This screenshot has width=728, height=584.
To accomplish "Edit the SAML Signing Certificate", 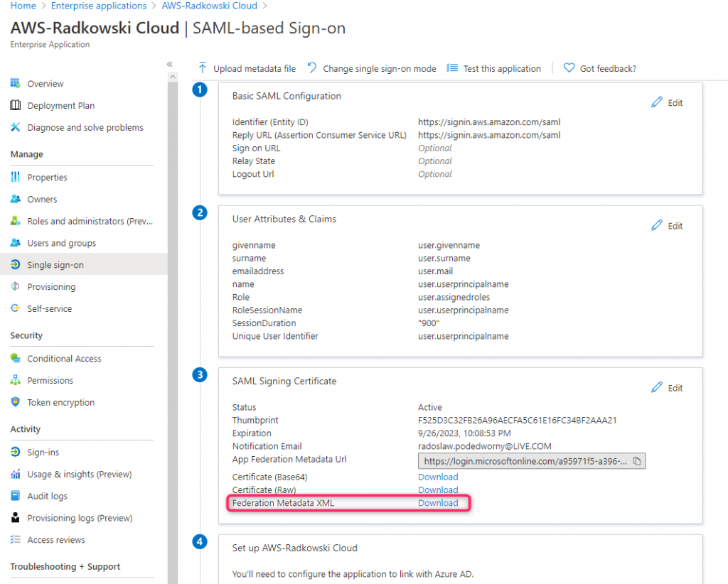I will tap(667, 388).
